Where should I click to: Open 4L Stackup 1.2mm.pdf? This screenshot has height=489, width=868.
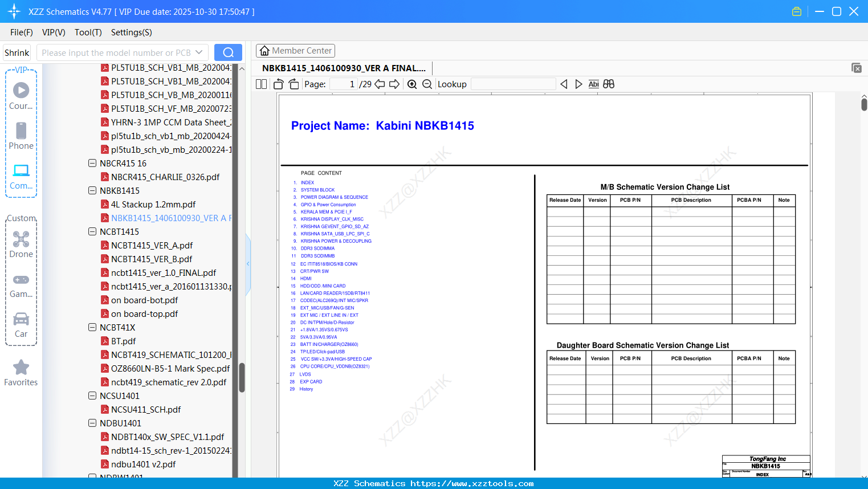tap(153, 204)
